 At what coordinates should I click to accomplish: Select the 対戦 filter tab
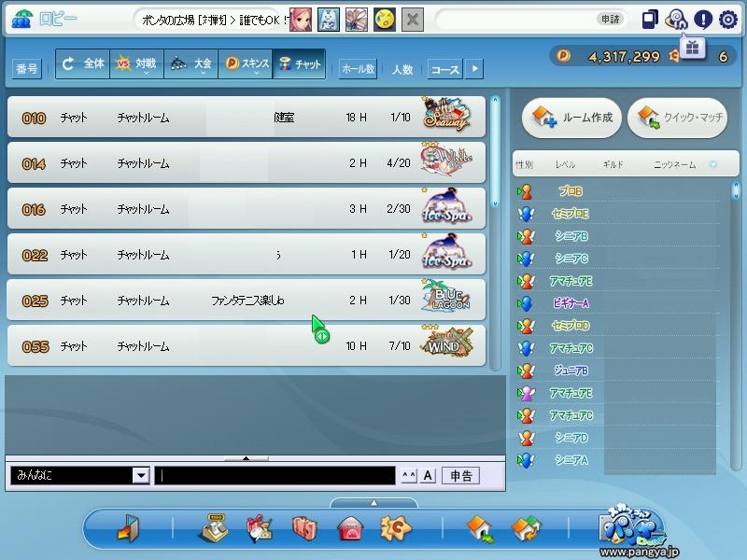(136, 64)
